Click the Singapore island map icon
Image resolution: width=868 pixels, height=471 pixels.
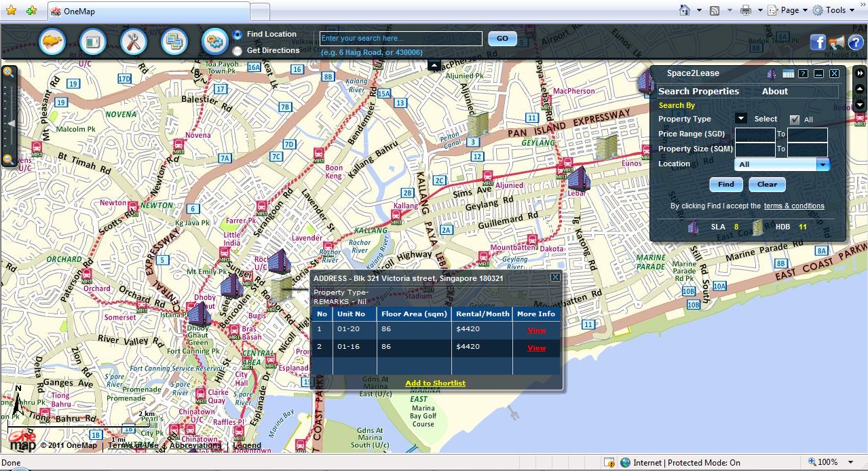coord(52,42)
